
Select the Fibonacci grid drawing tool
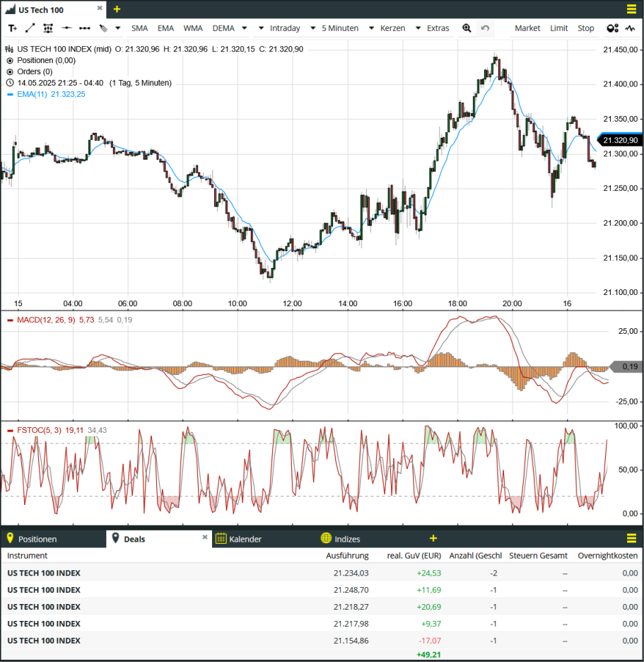48,28
